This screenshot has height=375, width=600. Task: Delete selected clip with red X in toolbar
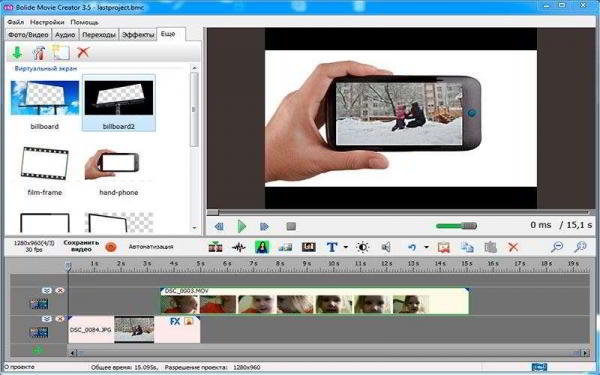pos(513,247)
